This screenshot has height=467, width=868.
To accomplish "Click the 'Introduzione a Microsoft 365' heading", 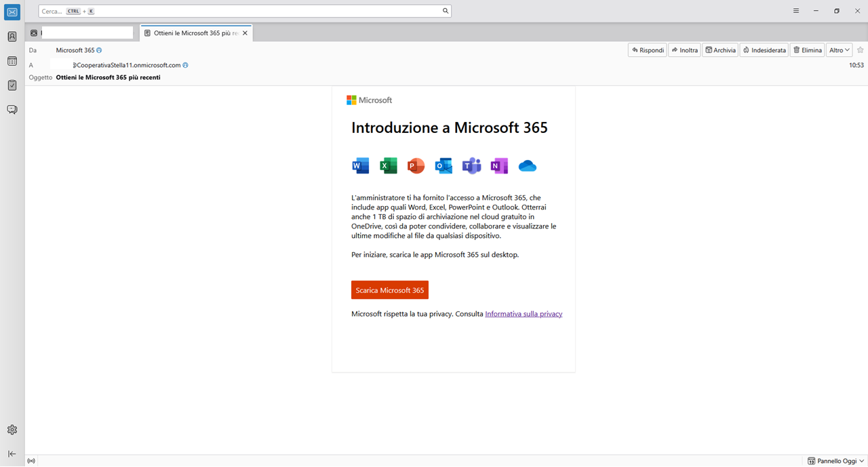I will [450, 127].
